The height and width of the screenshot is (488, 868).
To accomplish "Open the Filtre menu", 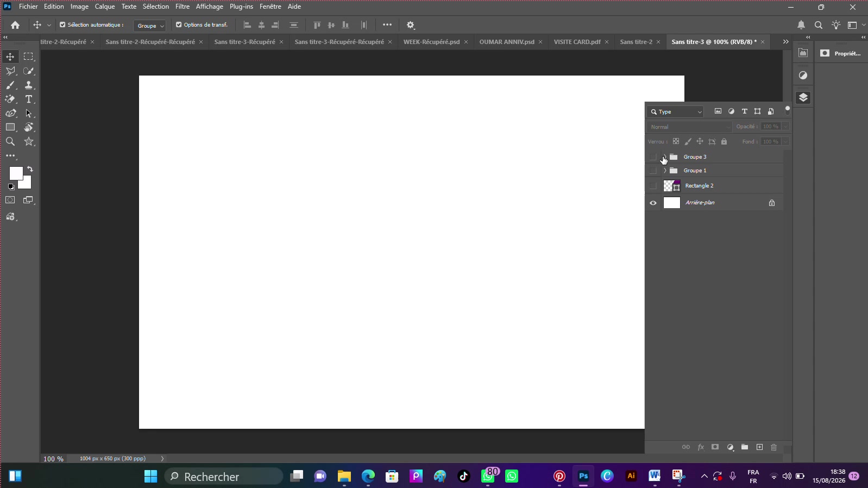I will (x=183, y=7).
